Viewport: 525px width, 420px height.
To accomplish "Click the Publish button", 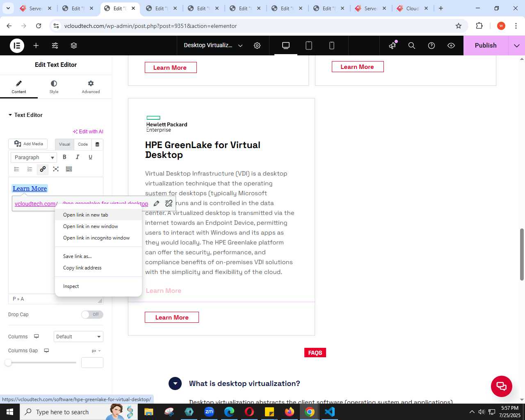I will coord(486,46).
